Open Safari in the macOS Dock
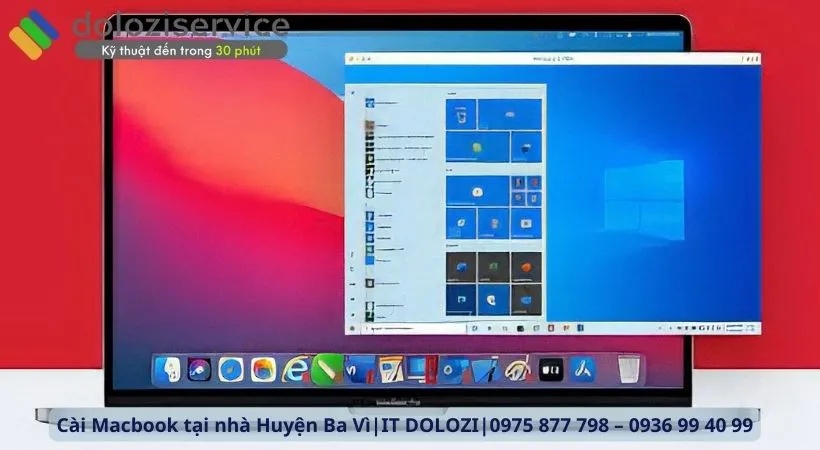Screen dimensions: 820x450 (x=231, y=370)
